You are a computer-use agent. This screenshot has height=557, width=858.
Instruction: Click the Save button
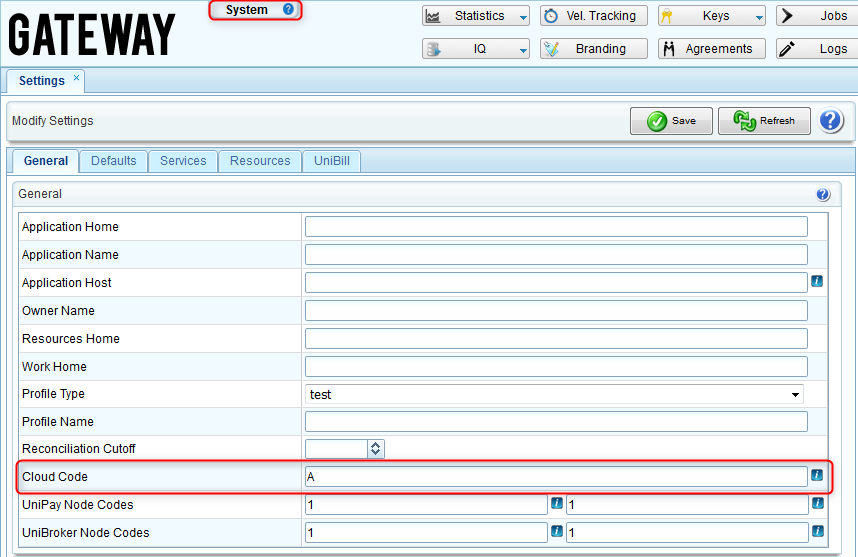coord(671,121)
